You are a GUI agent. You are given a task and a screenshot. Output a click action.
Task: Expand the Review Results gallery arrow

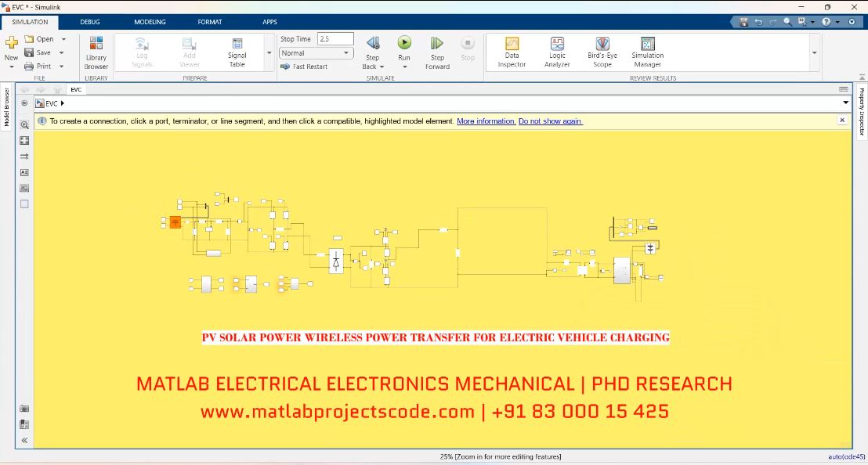[x=815, y=53]
